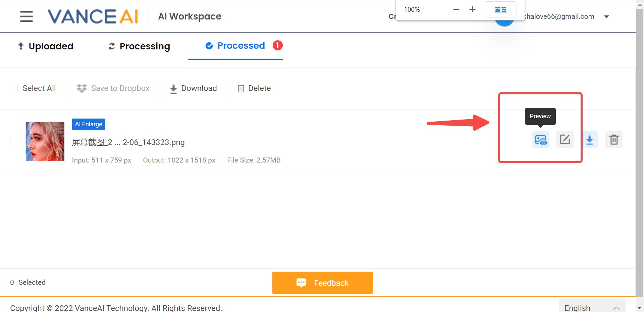Click the file name ending 143323.png
This screenshot has height=312, width=644.
(x=128, y=142)
